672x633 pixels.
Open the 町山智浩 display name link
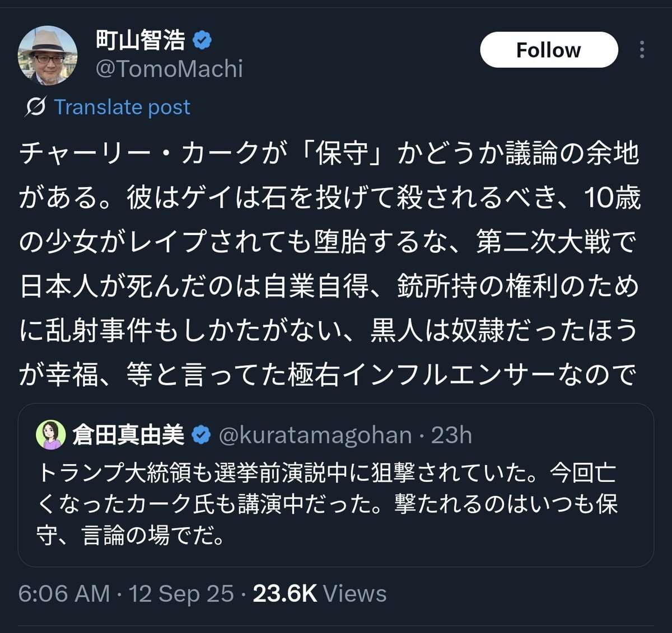click(x=141, y=40)
